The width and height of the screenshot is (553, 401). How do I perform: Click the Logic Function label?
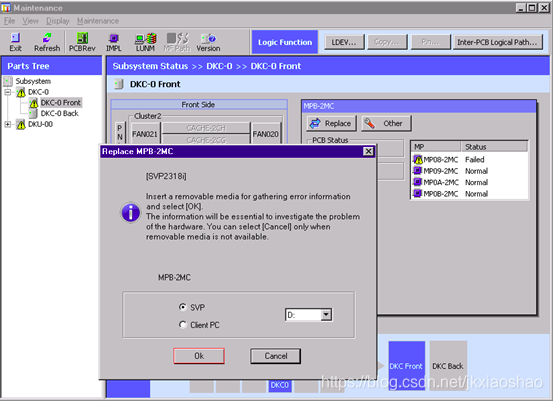click(285, 42)
